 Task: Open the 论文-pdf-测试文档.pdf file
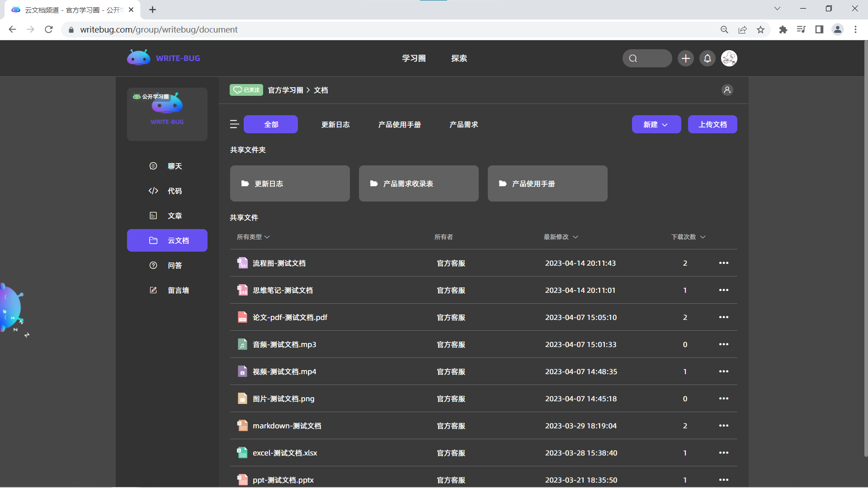tap(290, 318)
